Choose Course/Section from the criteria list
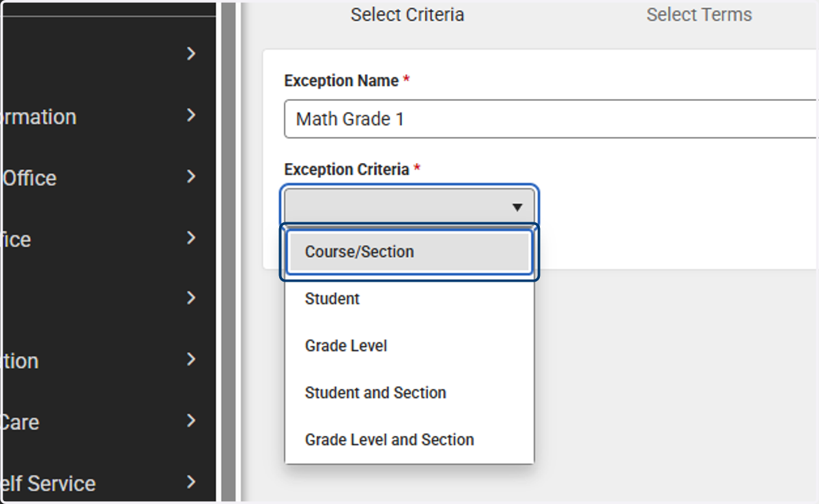 [x=409, y=252]
